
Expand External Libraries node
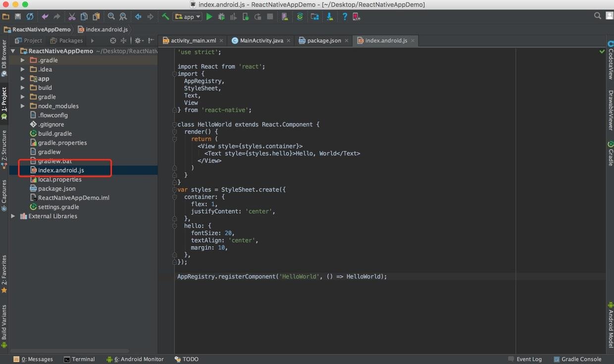pyautogui.click(x=13, y=216)
